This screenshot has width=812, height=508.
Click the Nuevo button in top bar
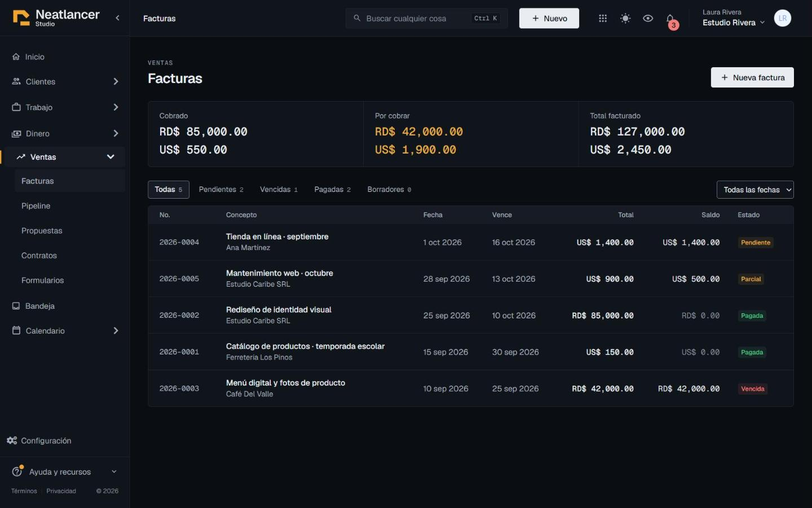coord(549,18)
